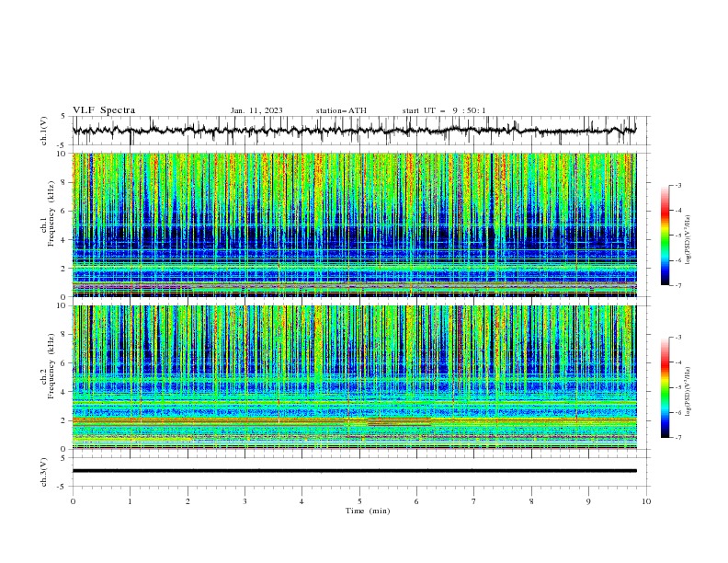Click the "6" tick on Time axis
This screenshot has width=728, height=563.
(x=416, y=501)
